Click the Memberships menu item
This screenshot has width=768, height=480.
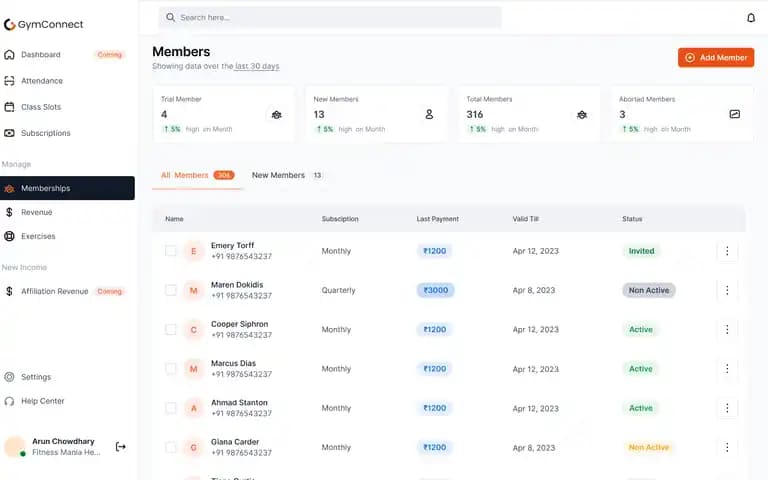[67, 188]
